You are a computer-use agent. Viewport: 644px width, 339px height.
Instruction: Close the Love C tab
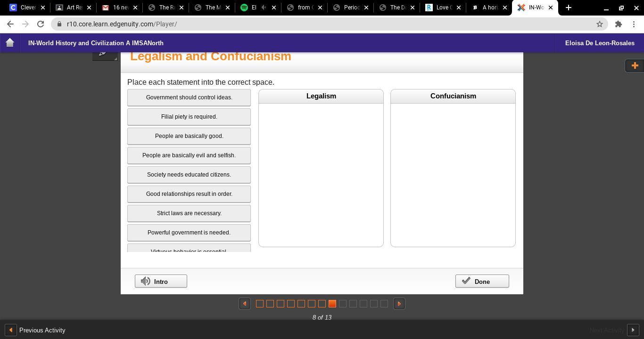(x=458, y=8)
